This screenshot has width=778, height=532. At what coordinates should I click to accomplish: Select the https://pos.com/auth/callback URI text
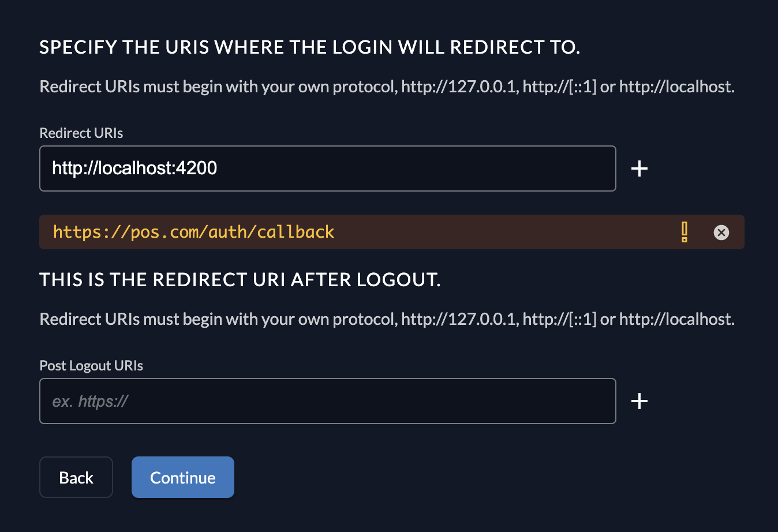[193, 232]
